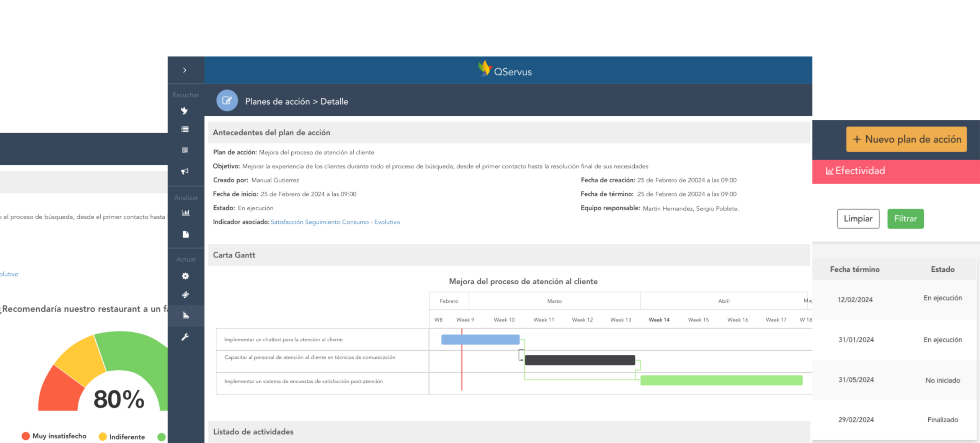Click the green encuestas Gantt bar

pyautogui.click(x=721, y=380)
